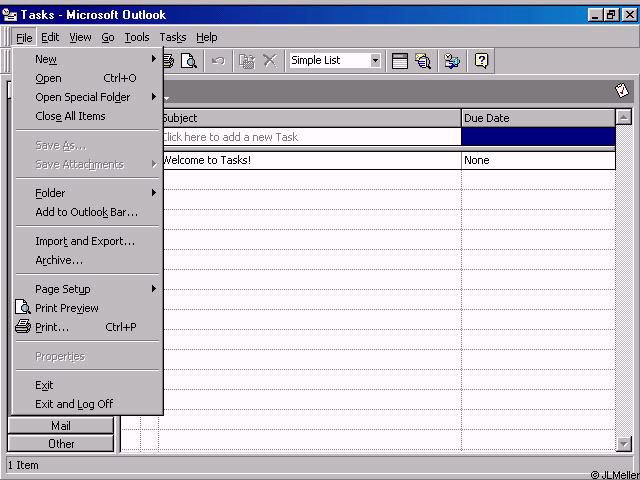Click the Tasks folder icon in banner
640x480 pixels.
(622, 90)
